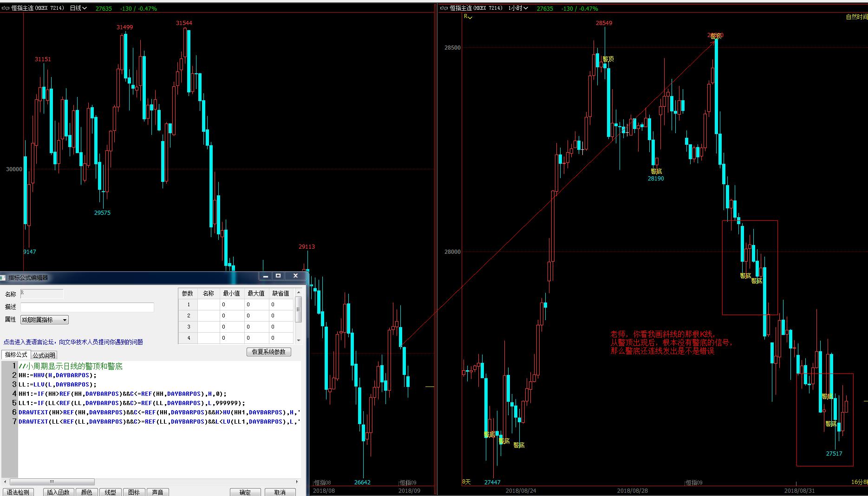Switch to the 公式说明 tab
The image size is (868, 496).
point(44,355)
